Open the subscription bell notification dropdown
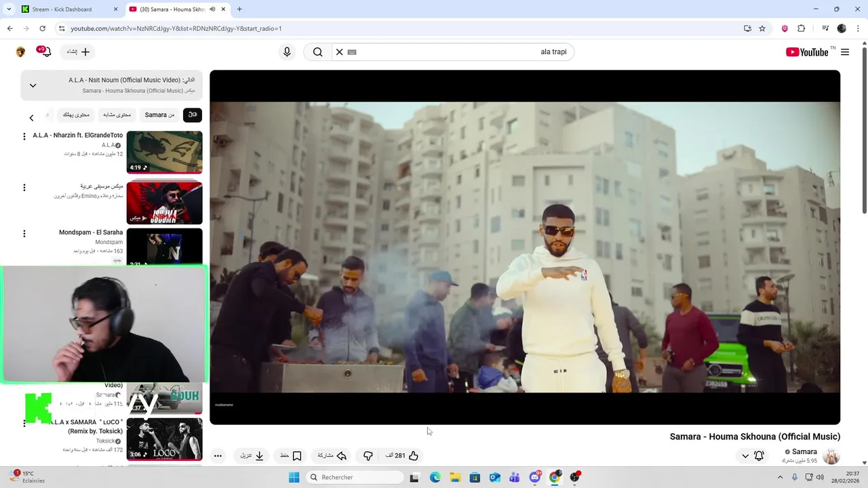 tap(753, 455)
